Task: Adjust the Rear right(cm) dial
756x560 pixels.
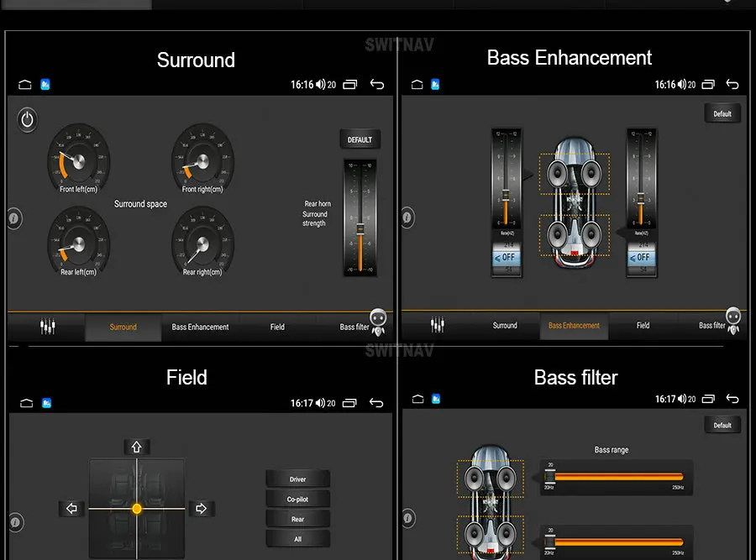Action: pos(202,243)
